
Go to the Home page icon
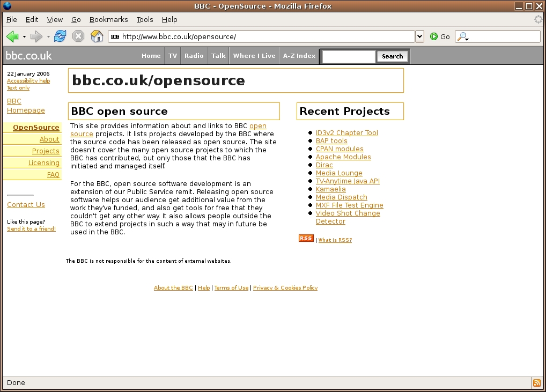tap(97, 36)
